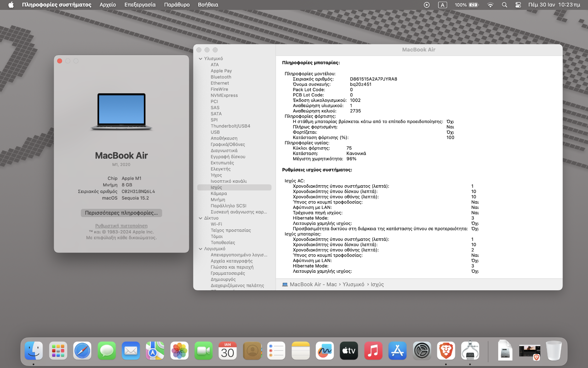
Task: Collapse the Λογισμικό section
Action: [x=200, y=249]
